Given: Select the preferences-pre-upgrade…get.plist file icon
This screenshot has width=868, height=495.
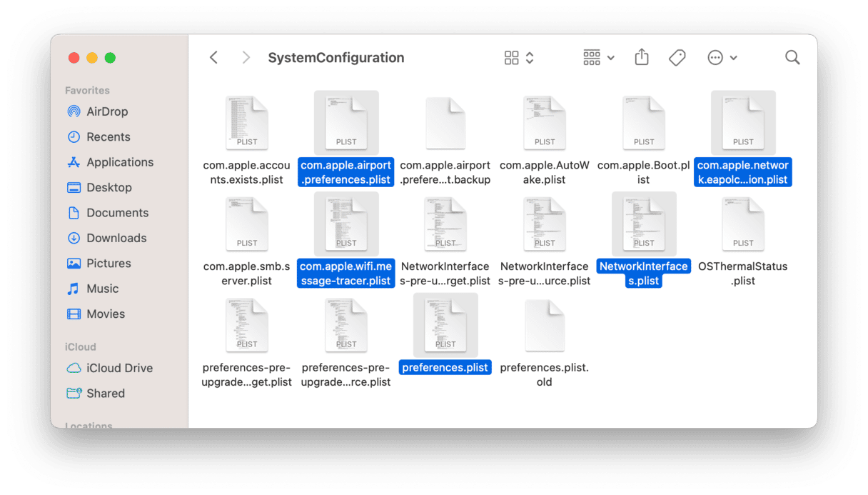Looking at the screenshot, I should tap(247, 326).
